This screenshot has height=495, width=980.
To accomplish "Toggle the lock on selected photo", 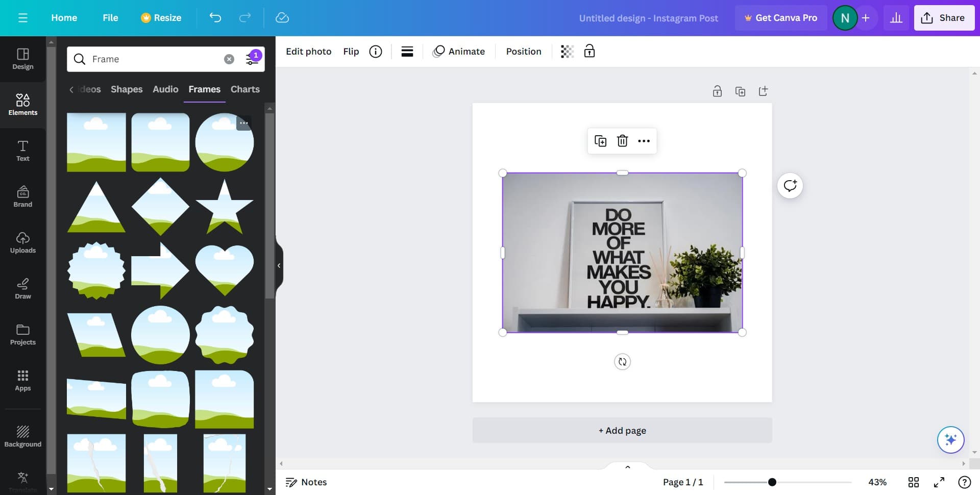I will point(590,51).
